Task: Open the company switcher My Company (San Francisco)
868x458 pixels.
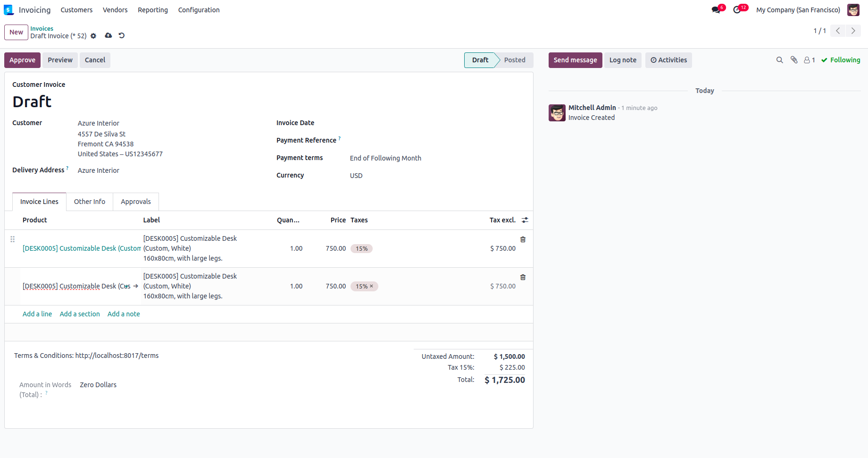Action: (798, 10)
